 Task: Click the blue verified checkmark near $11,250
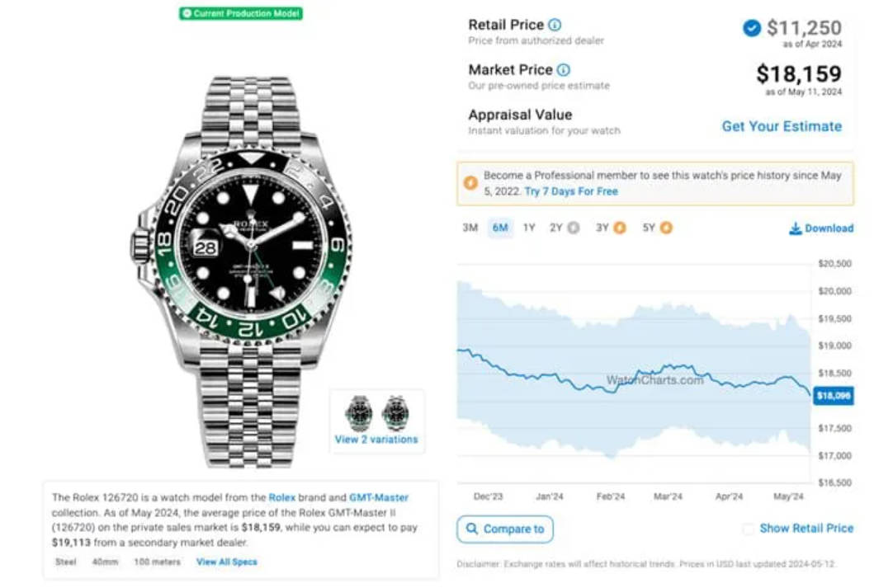pyautogui.click(x=752, y=27)
